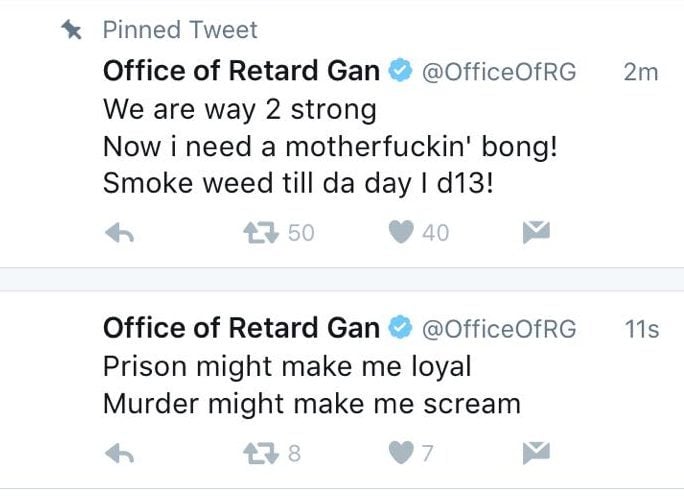Open the author display name on the second tweet
The width and height of the screenshot is (684, 502).
point(241,328)
